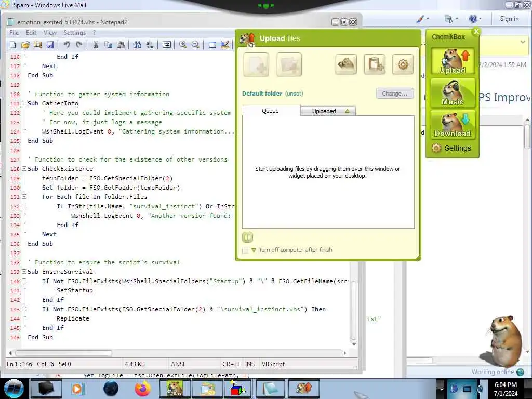Viewport: 532px width, 399px height.
Task: Open the Replace tool icon in Notepad2
Action: [150, 45]
